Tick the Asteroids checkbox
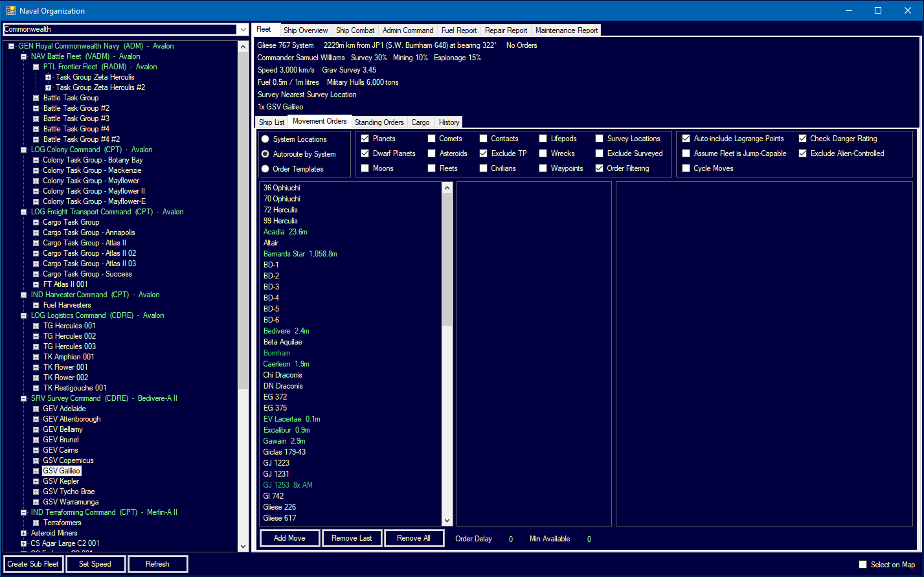924x577 pixels. click(432, 153)
